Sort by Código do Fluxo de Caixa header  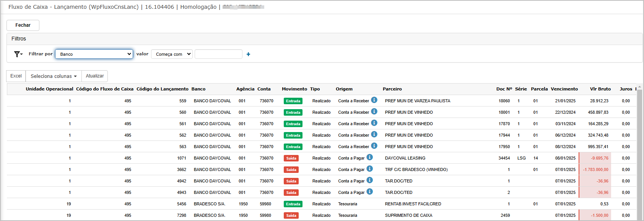pyautogui.click(x=105, y=89)
